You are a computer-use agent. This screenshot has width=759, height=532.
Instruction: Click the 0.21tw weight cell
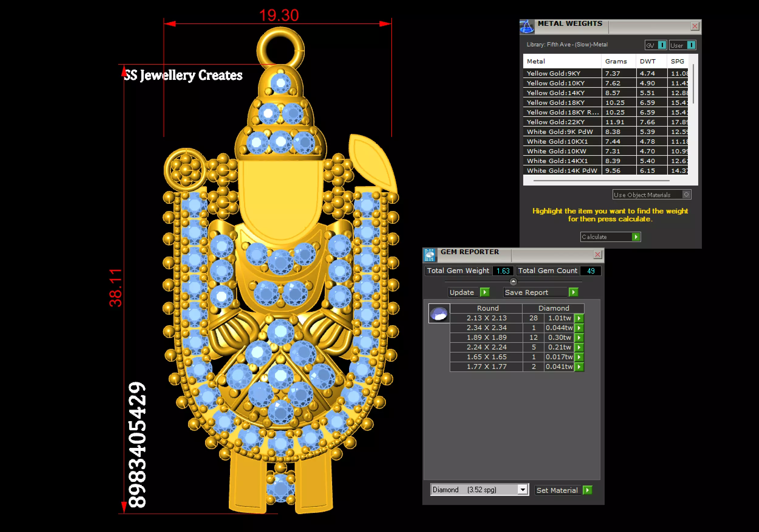[559, 347]
